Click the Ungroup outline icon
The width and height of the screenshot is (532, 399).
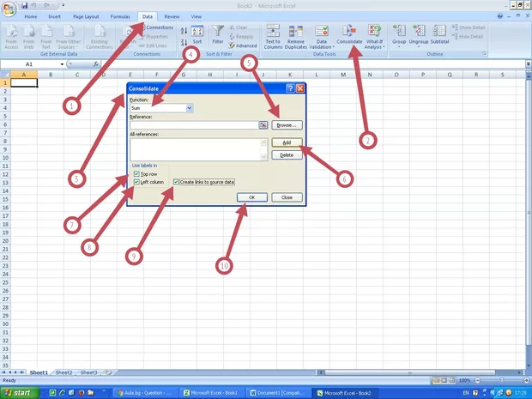[419, 34]
